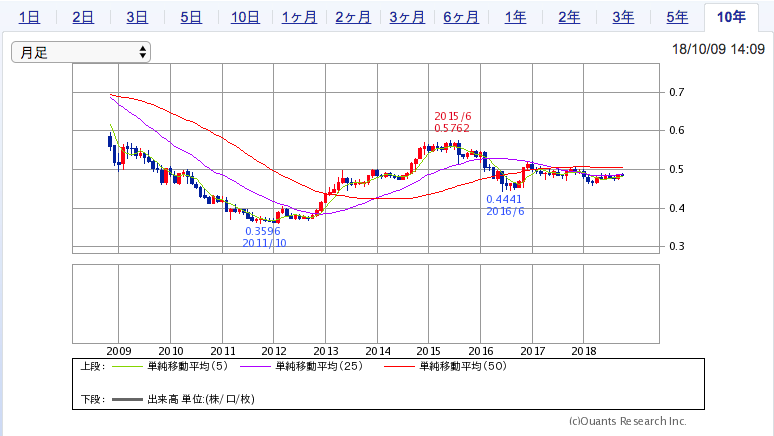
Task: Click the active 10年 tab
Action: (x=731, y=17)
